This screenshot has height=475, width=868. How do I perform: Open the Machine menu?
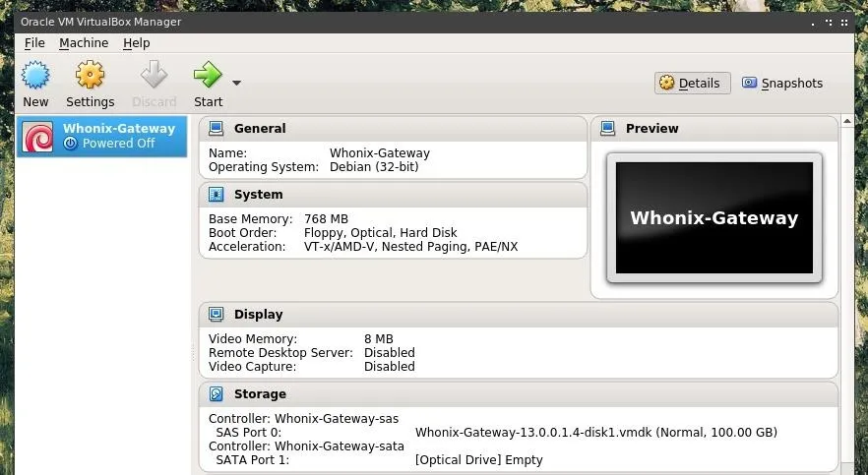coord(84,43)
